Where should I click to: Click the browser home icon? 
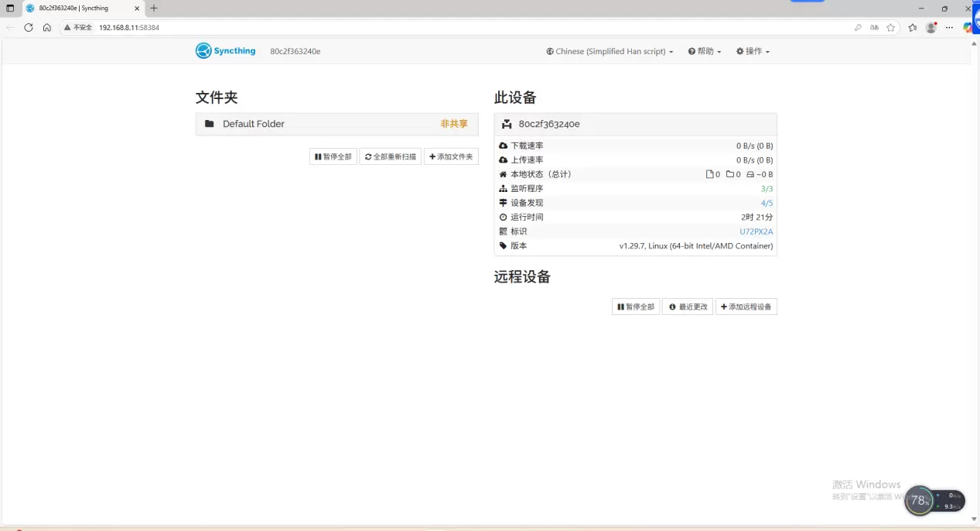(47, 27)
